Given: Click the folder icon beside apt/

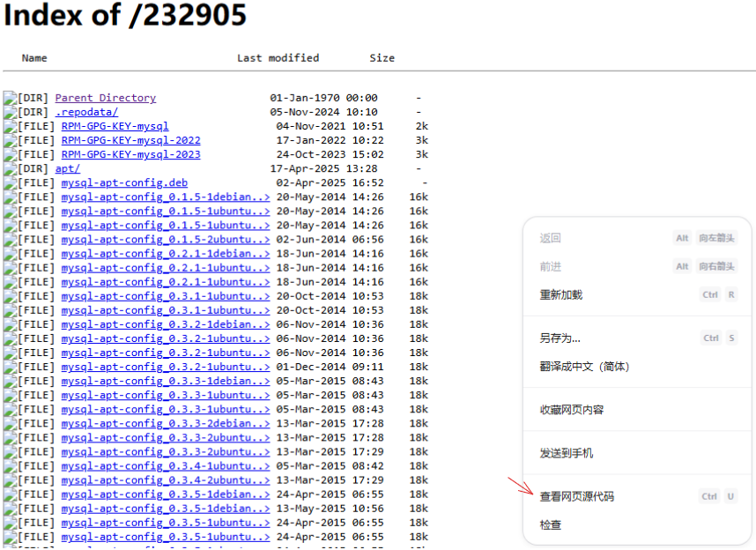Looking at the screenshot, I should [10, 169].
